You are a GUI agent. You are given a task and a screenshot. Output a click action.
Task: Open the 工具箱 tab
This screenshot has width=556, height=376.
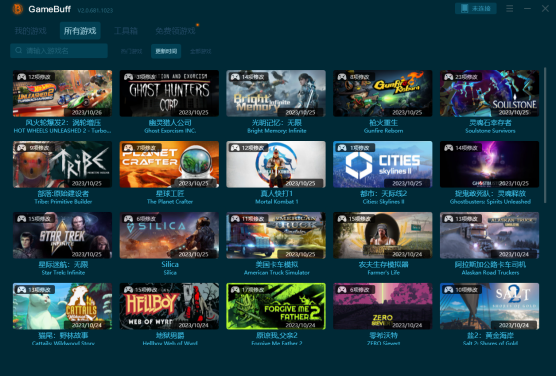click(126, 31)
